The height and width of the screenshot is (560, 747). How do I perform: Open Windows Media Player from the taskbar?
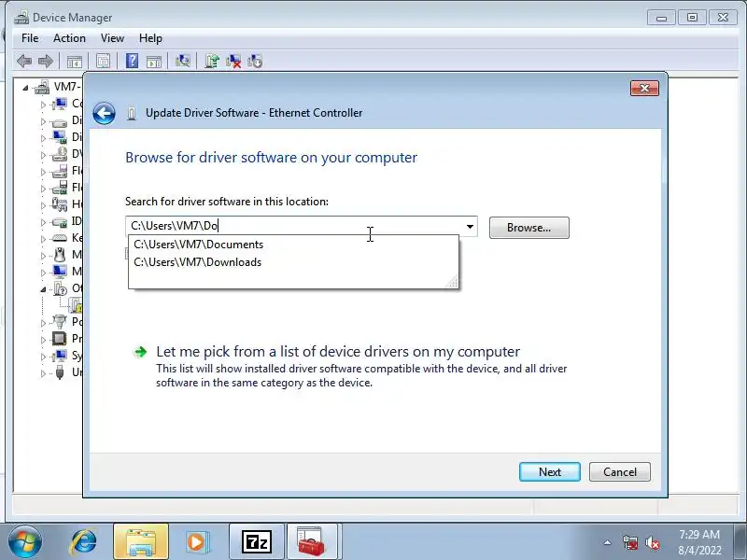click(196, 542)
